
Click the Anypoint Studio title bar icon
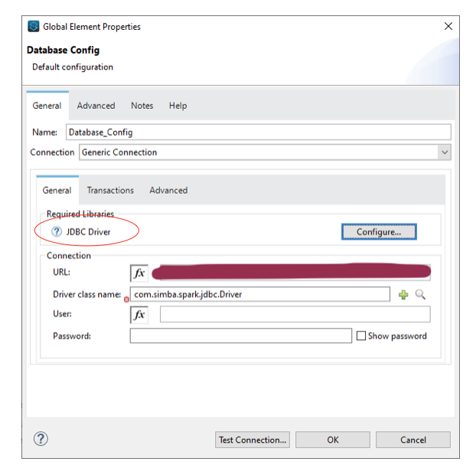tap(34, 27)
